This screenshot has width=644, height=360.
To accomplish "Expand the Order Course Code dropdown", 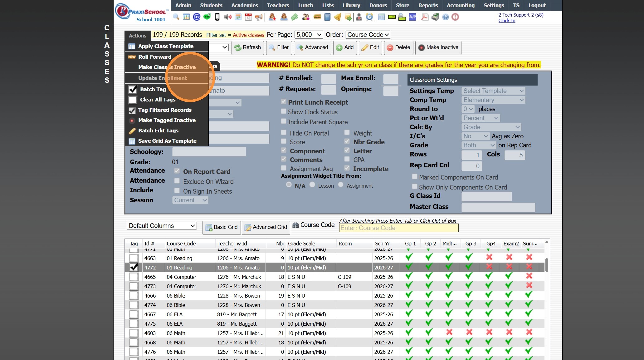I will point(368,35).
